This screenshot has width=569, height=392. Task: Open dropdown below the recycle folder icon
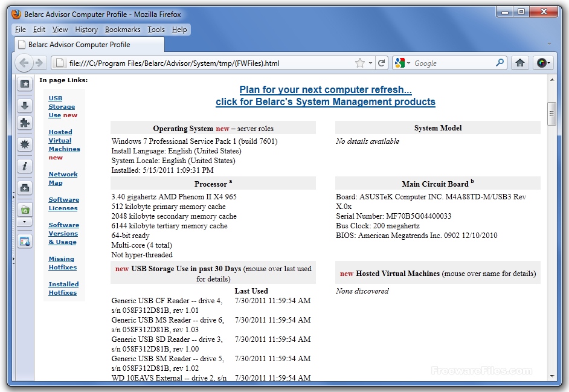pos(25,222)
